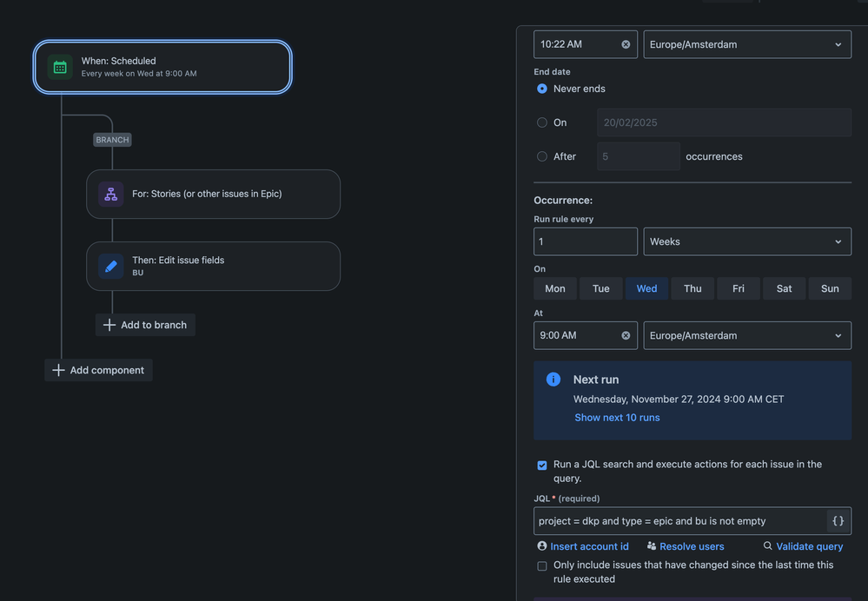Viewport: 868px width, 601px height.
Task: Click the smart value braces icon in JQL
Action: coord(838,521)
